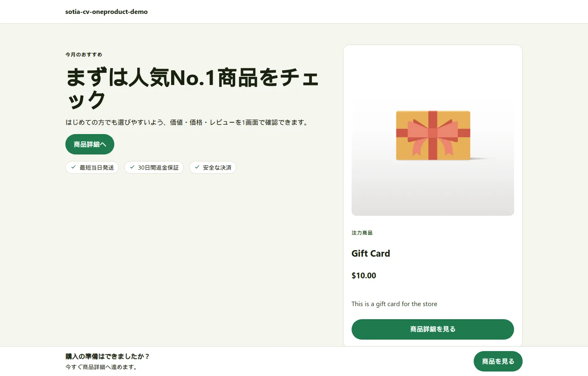This screenshot has height=376, width=588.
Task: Toggle the 最短当日発送 badge chip
Action: coord(92,167)
